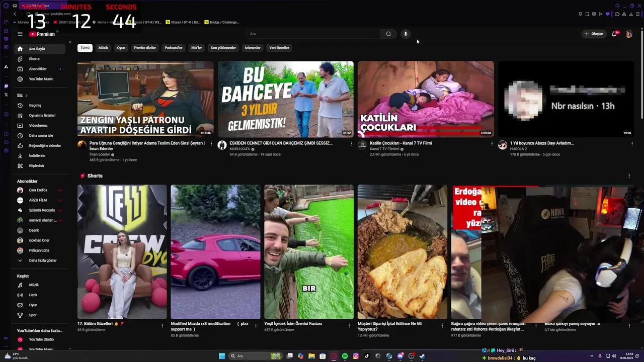
Task: Select the Son yüklenenler chip
Action: (x=223, y=48)
